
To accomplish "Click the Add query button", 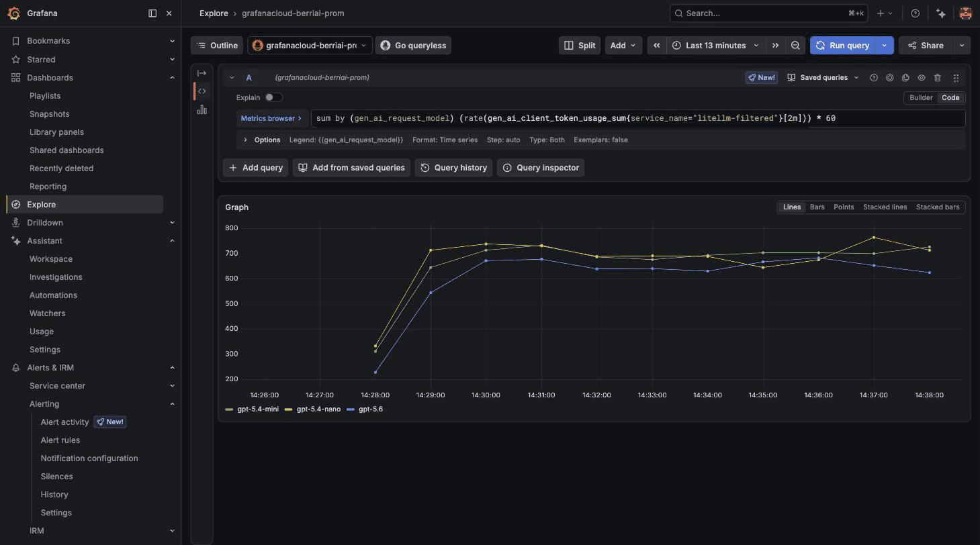I will coord(255,168).
